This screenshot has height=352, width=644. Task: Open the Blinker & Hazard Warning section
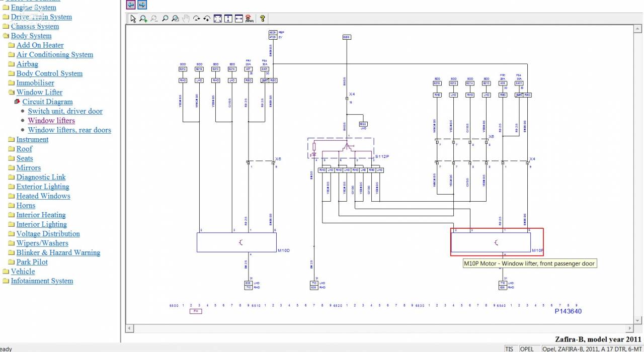(58, 253)
